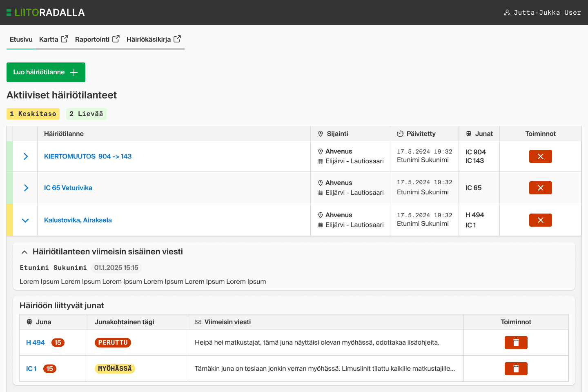Expand the IC 65 Veturivika row

pyautogui.click(x=26, y=188)
